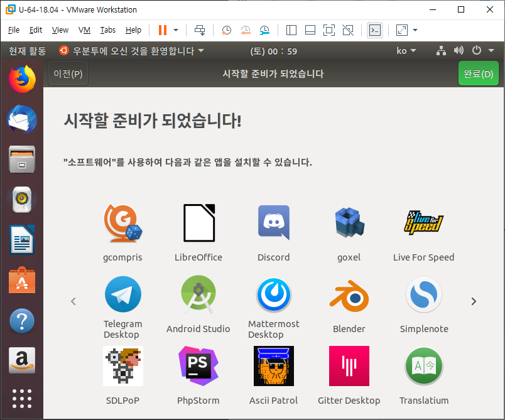505x420 pixels.
Task: Open Thunderbird mail from the dock
Action: (22, 119)
